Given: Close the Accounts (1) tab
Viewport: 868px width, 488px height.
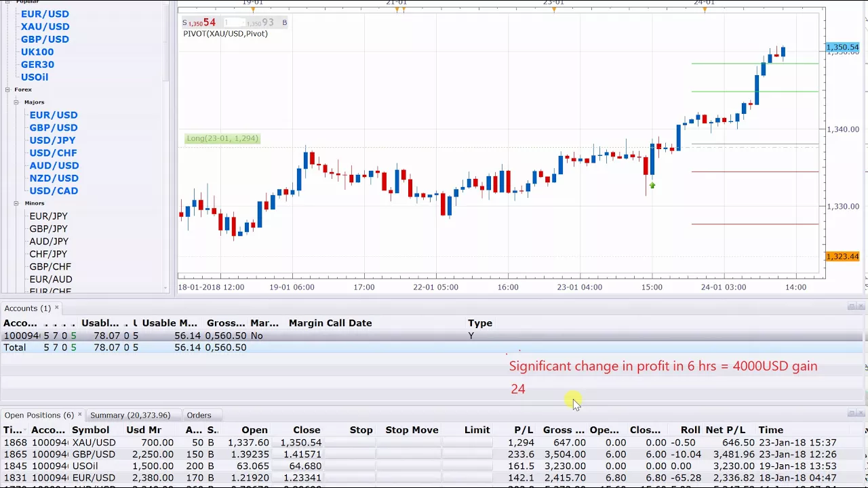Looking at the screenshot, I should click(57, 308).
